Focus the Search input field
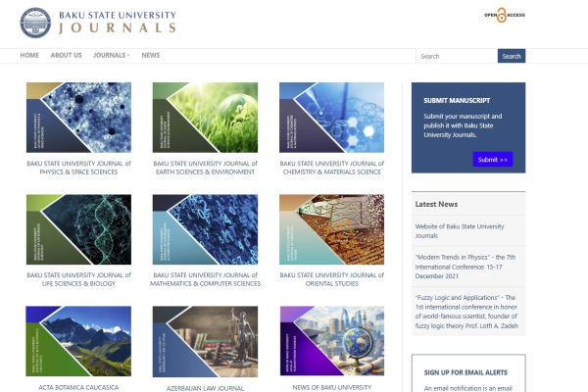This screenshot has height=392, width=588. (x=457, y=56)
